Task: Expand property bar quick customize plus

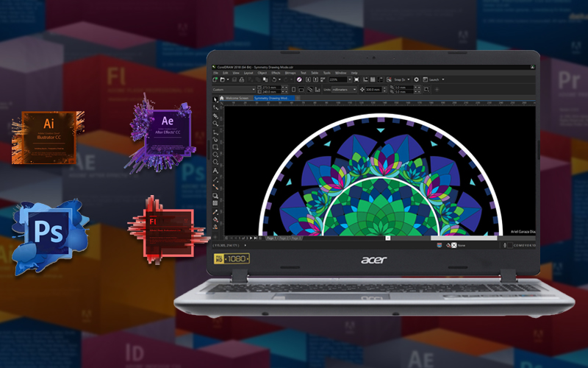Action: (x=437, y=89)
